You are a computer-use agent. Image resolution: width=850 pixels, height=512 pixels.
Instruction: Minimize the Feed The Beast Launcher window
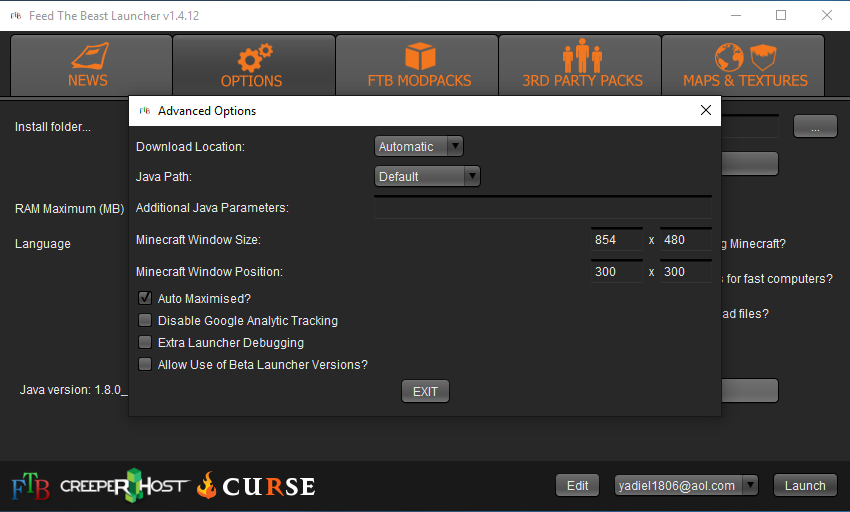736,15
